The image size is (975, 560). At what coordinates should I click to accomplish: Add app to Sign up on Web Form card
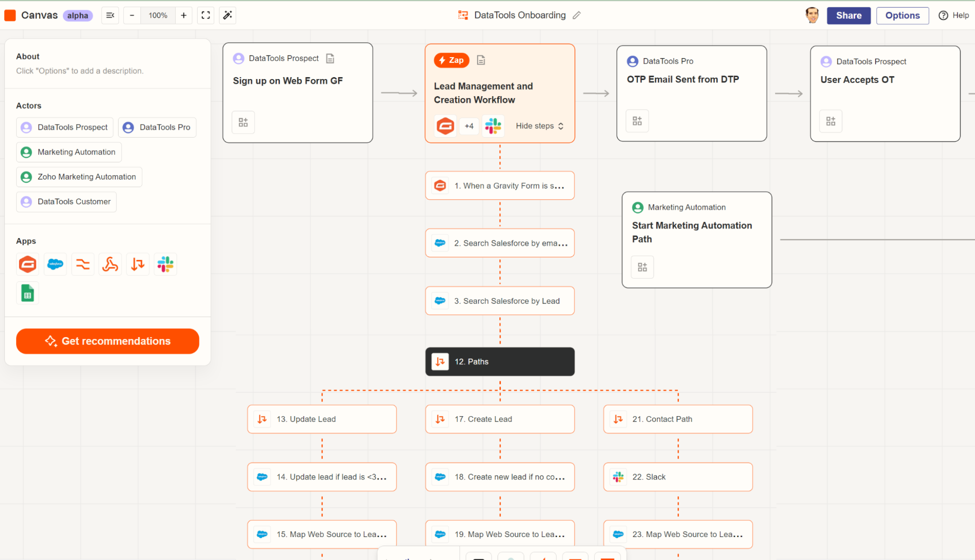tap(243, 122)
